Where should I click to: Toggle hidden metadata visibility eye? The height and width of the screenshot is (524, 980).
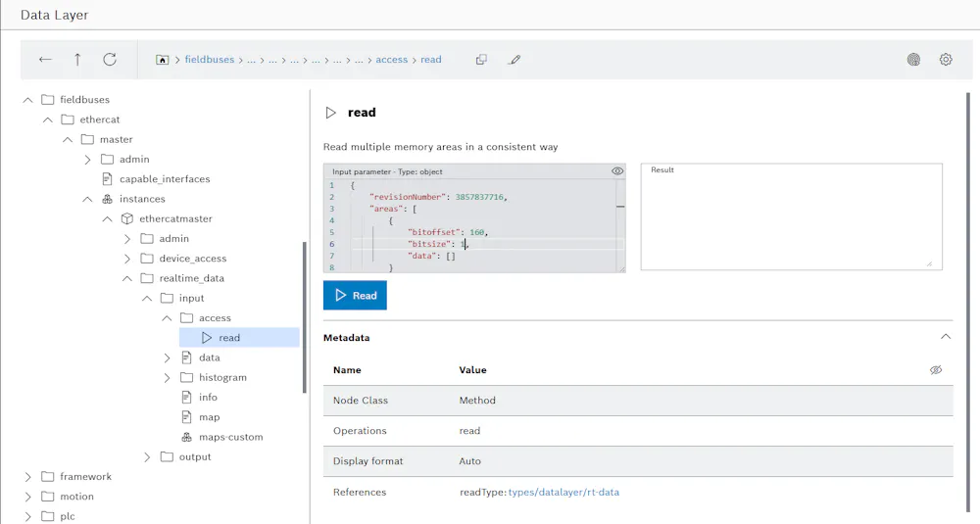pyautogui.click(x=936, y=369)
